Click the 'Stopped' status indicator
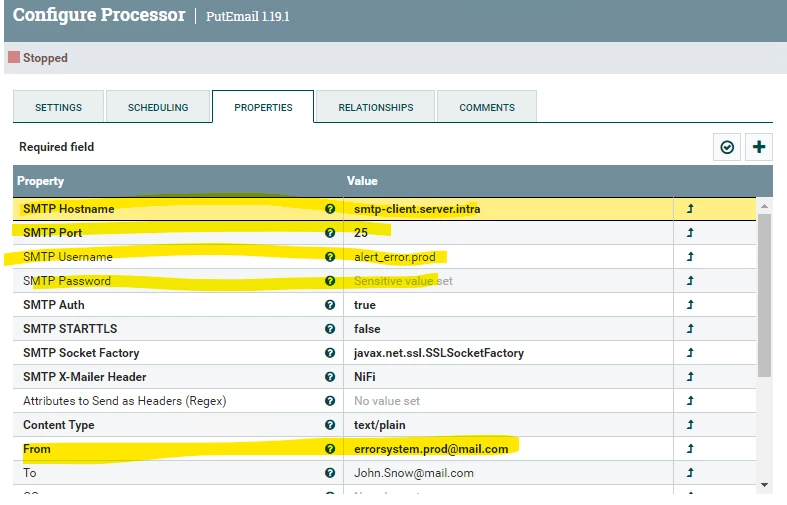Screen dimensions: 787x505 (38, 58)
